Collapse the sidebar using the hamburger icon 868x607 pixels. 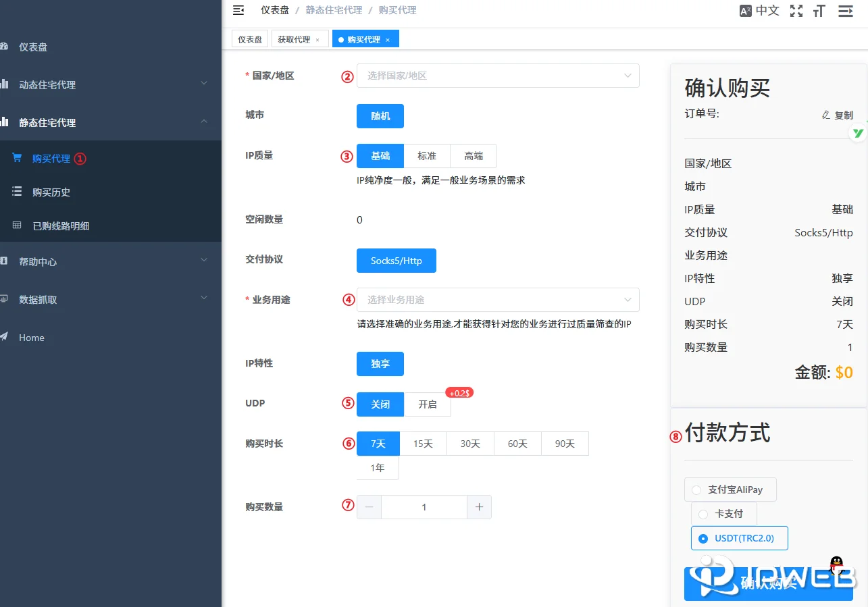(x=238, y=10)
